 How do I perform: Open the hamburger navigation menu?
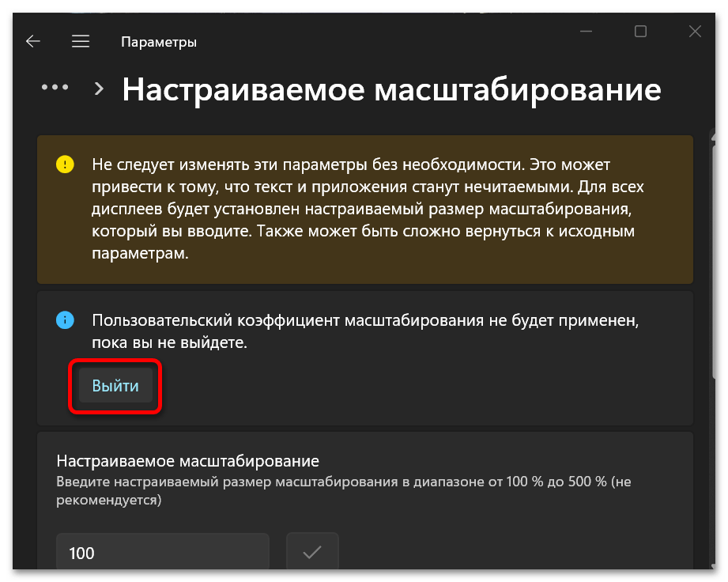click(x=81, y=42)
